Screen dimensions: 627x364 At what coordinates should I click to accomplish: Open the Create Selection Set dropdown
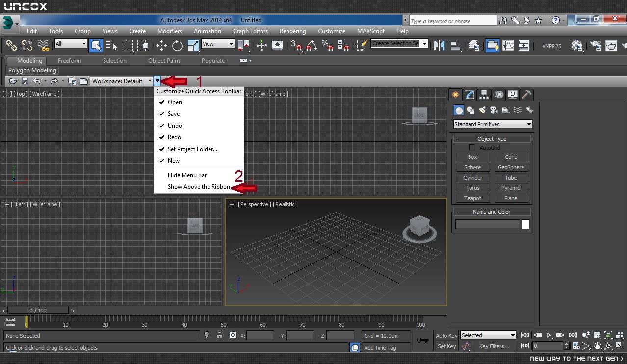(x=399, y=43)
